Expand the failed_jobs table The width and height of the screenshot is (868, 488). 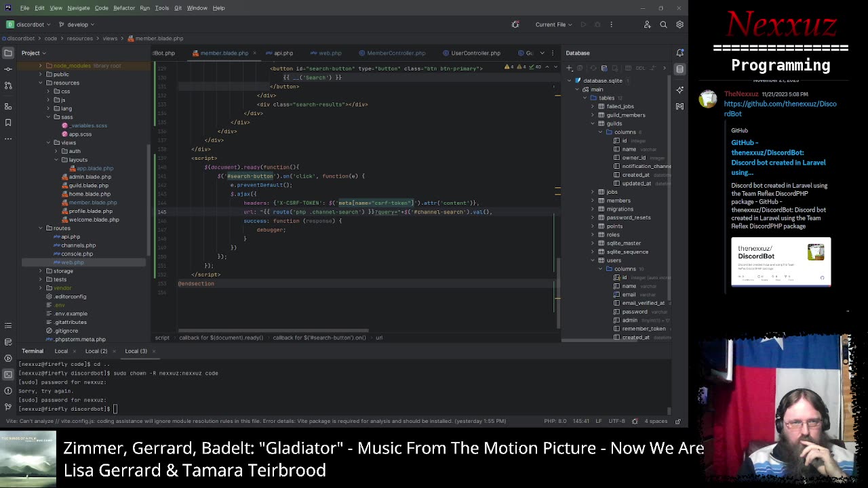pyautogui.click(x=593, y=106)
